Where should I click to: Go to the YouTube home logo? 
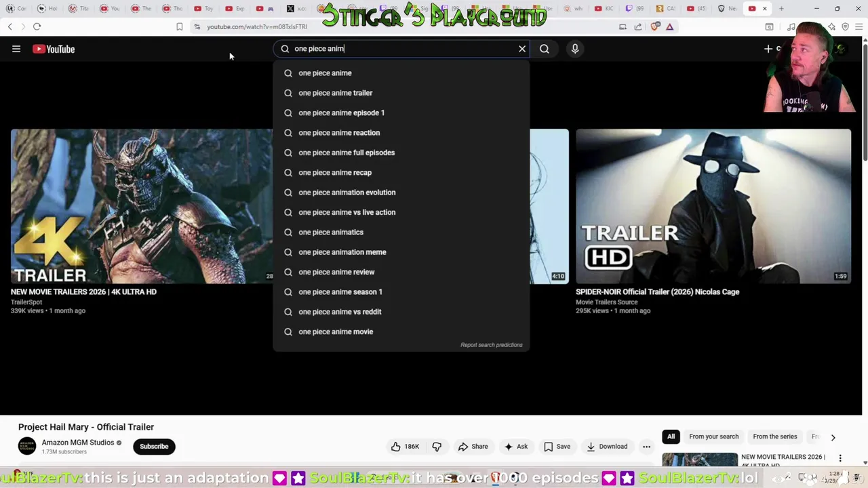tap(54, 49)
